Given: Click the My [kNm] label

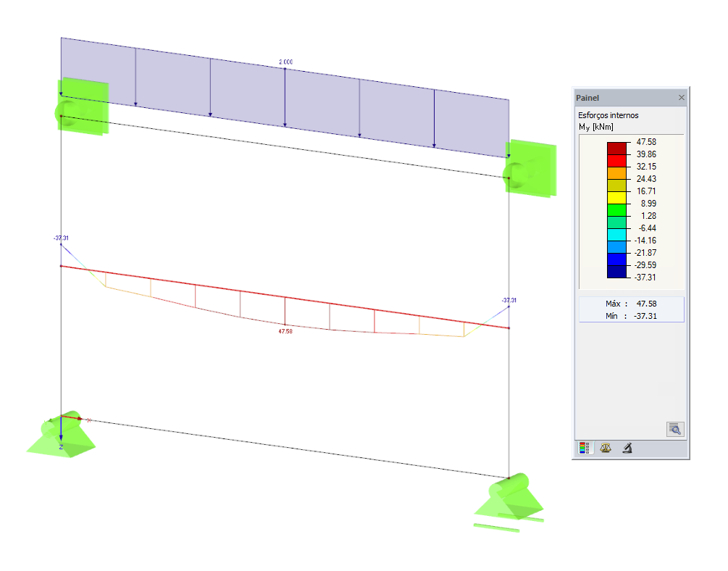Looking at the screenshot, I should tap(596, 127).
